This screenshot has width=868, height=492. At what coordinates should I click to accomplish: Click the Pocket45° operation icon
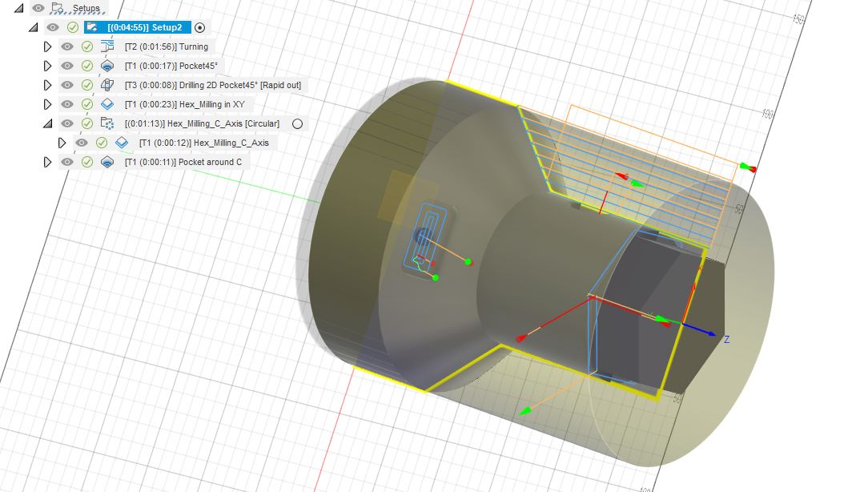pos(107,66)
